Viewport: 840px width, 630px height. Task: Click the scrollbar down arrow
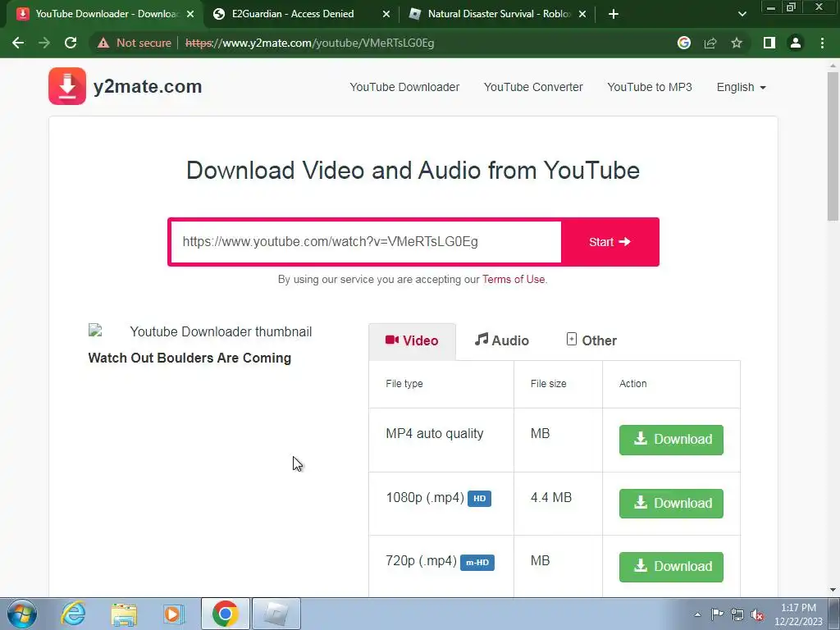point(833,590)
